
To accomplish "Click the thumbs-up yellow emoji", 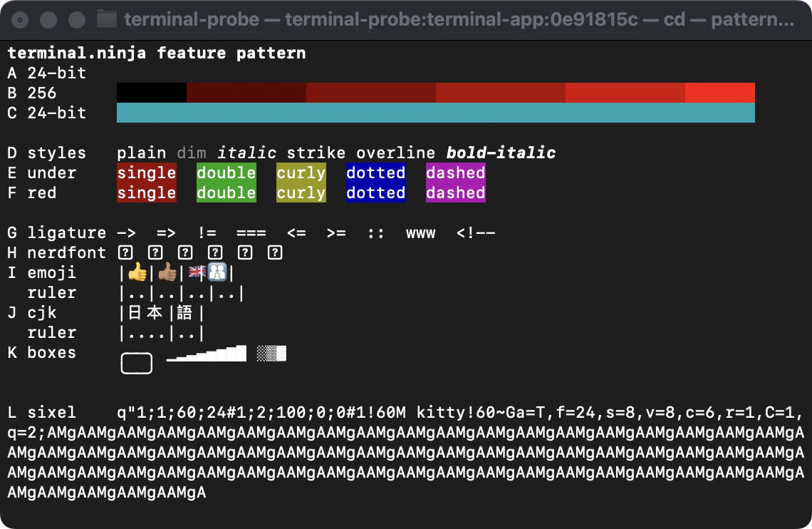I will coord(137,272).
